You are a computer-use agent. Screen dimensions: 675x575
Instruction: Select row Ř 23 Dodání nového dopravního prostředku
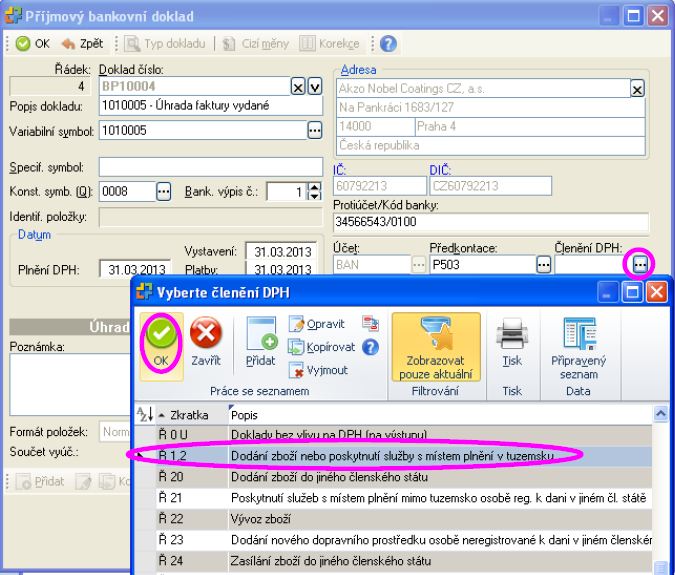(x=393, y=540)
